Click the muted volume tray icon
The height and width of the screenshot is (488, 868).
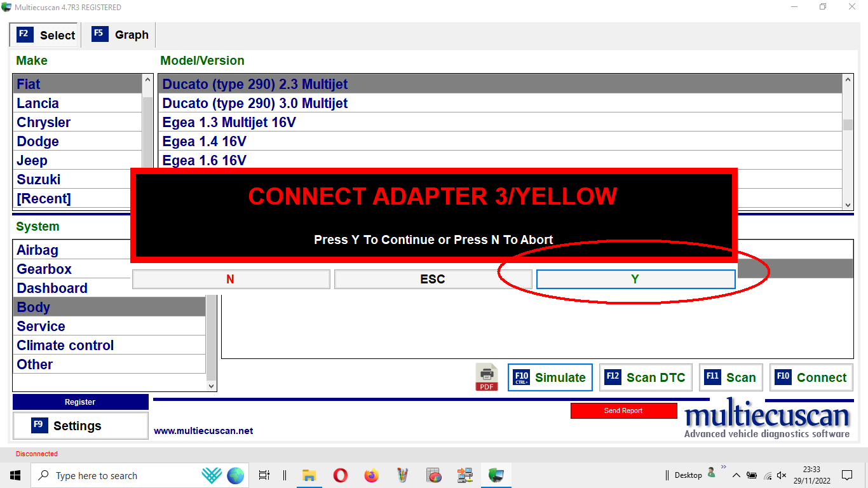click(782, 475)
